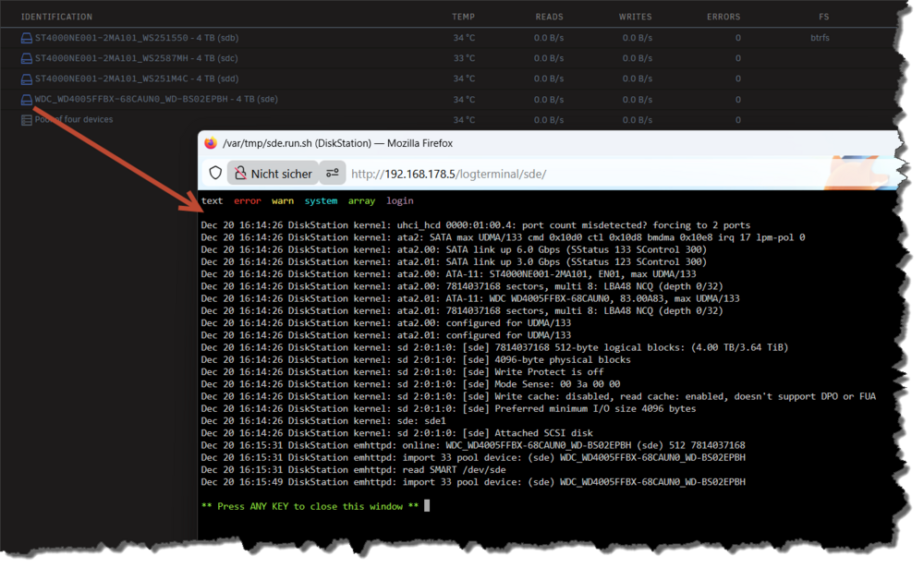Click the Firefox window title text
The width and height of the screenshot is (924, 568).
pos(337,143)
